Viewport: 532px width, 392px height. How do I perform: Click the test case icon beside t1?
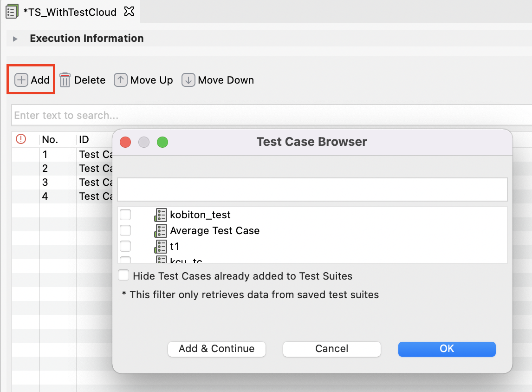click(160, 246)
